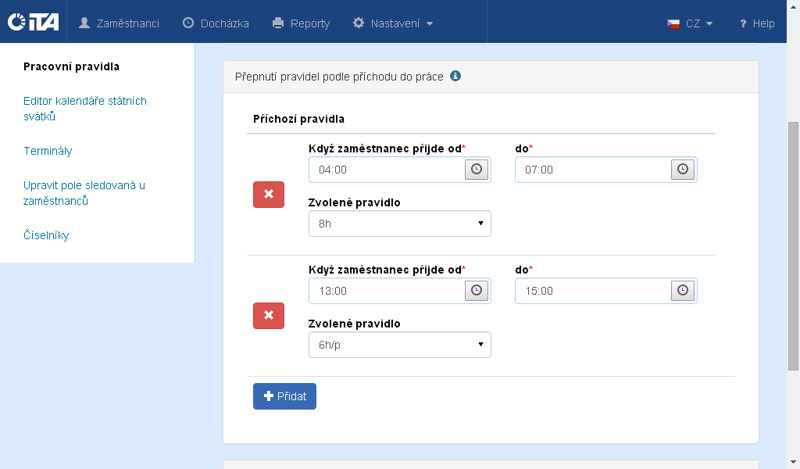Screen dimensions: 800x469
Task: Expand the 8h rule dropdown
Action: coord(400,224)
